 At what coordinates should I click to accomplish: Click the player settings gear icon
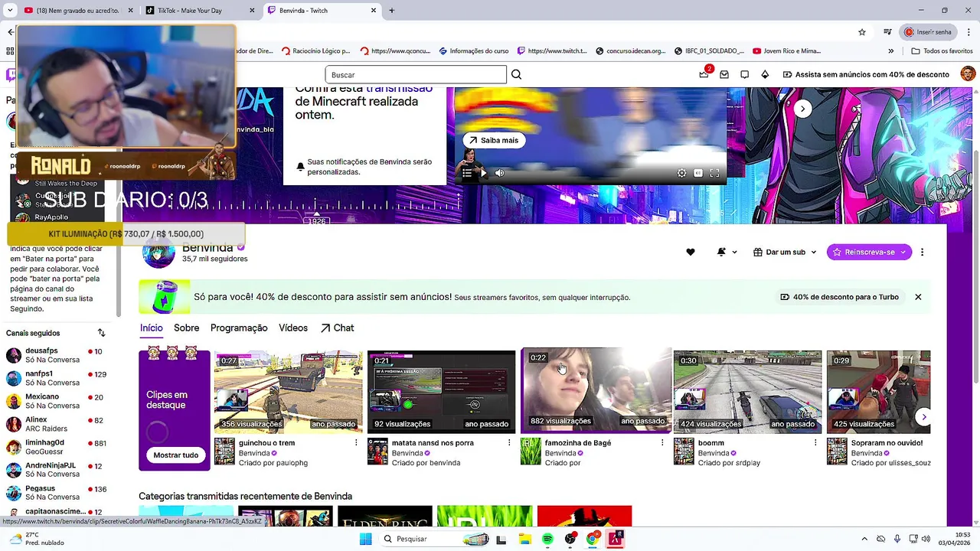(681, 173)
